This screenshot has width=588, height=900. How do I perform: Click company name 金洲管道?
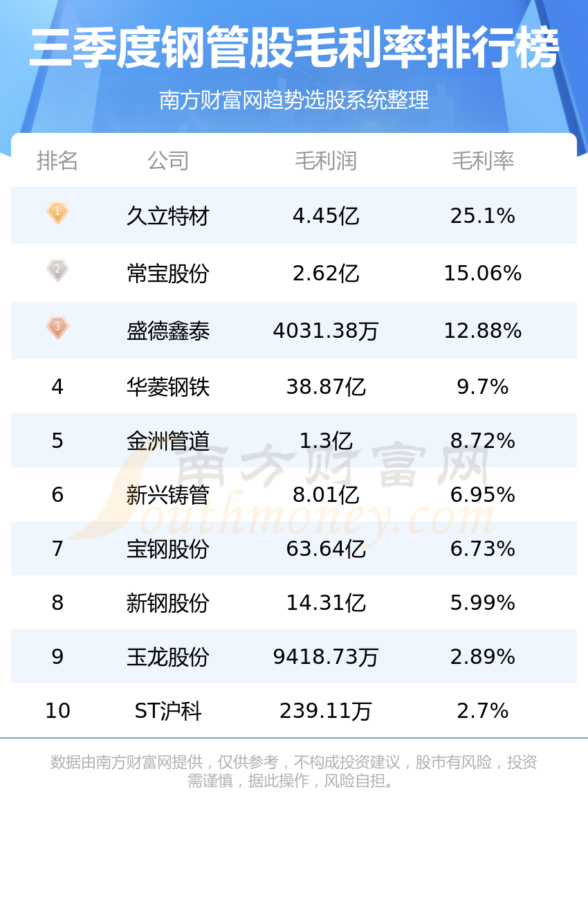pos(168,440)
